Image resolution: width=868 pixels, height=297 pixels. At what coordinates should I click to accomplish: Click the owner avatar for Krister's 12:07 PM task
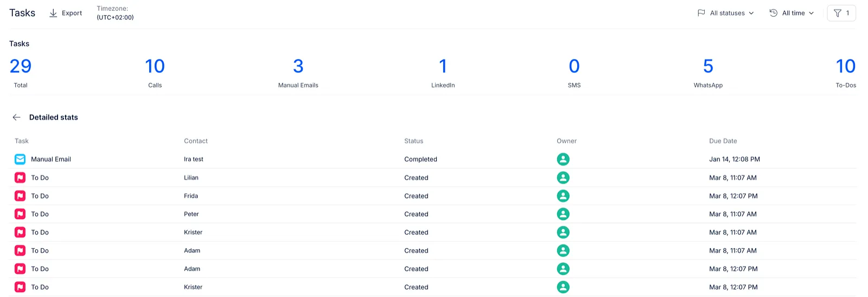tap(563, 287)
